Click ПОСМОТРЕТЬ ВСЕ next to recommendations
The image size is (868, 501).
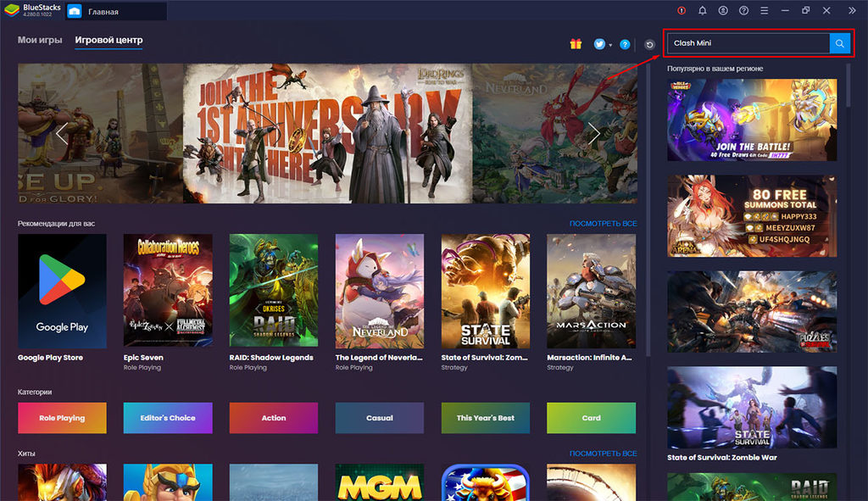(x=603, y=224)
